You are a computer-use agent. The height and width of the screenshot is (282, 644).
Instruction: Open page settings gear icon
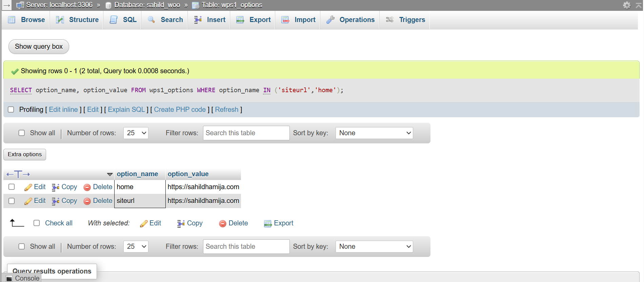627,5
